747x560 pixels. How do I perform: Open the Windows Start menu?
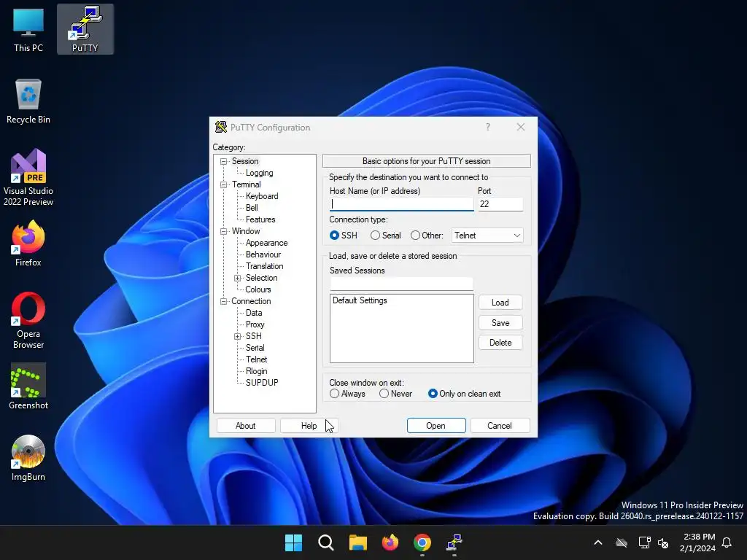click(x=293, y=542)
